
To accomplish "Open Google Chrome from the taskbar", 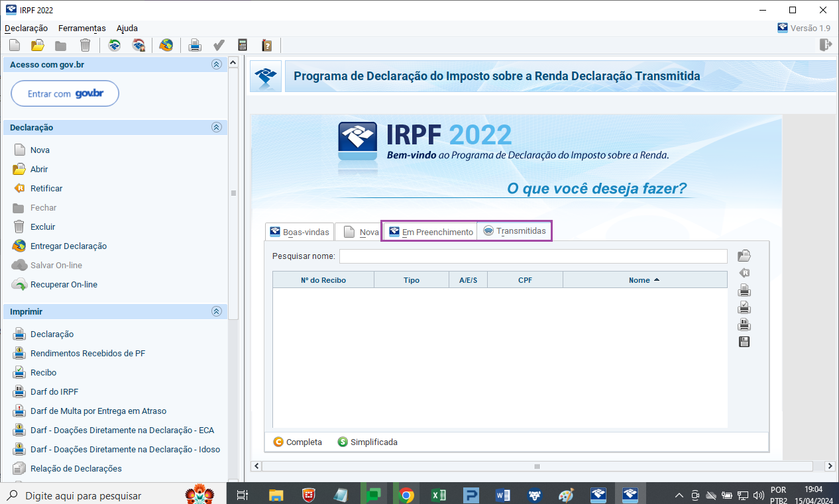I will [406, 495].
